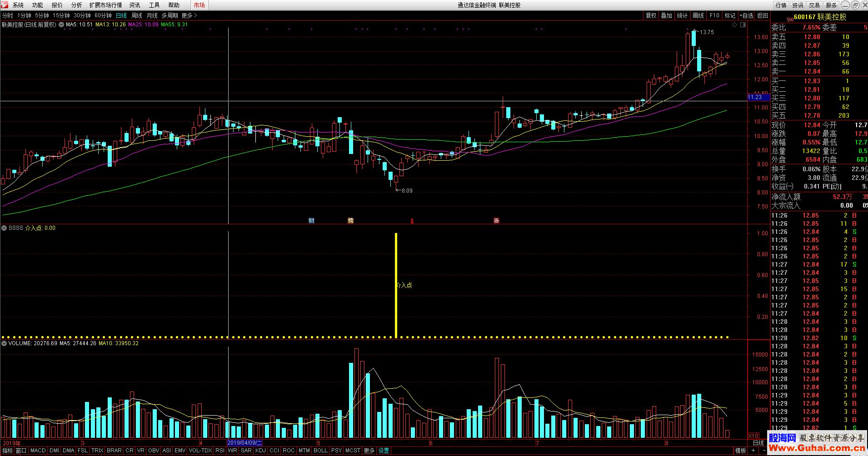This screenshot has width=868, height=456.
Task: Open the 更多 indicators list at bottom
Action: pos(369,451)
